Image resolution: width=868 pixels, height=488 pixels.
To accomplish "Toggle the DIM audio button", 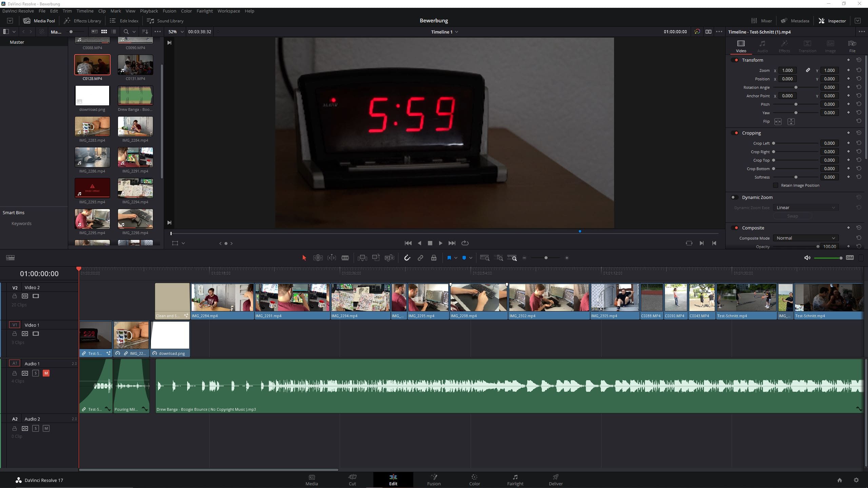I will click(849, 258).
